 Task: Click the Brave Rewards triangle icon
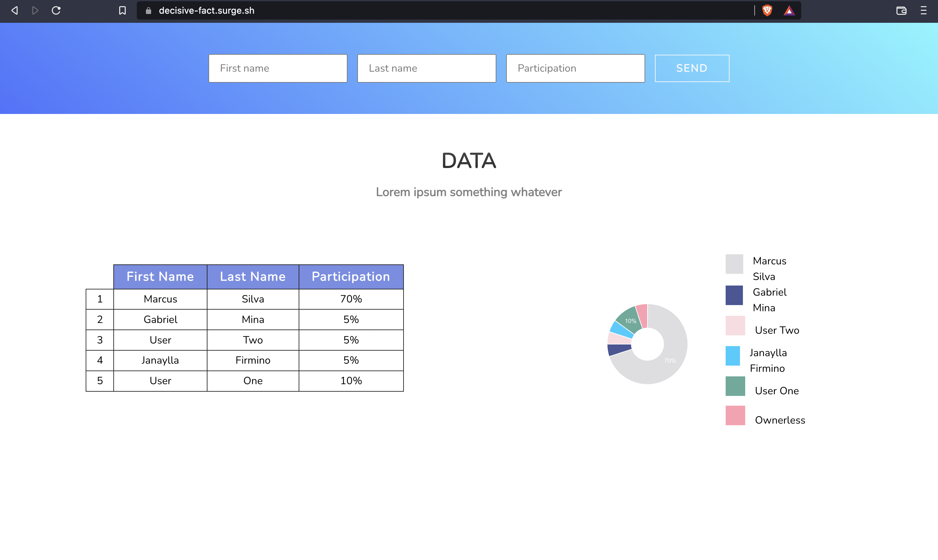[x=789, y=10]
